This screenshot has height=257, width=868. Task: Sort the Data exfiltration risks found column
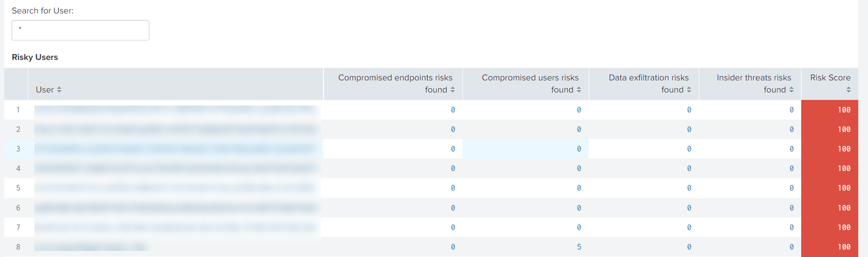689,90
